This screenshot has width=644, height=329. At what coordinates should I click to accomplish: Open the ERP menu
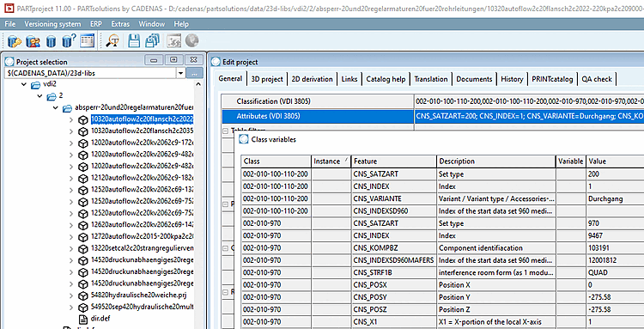pyautogui.click(x=96, y=24)
